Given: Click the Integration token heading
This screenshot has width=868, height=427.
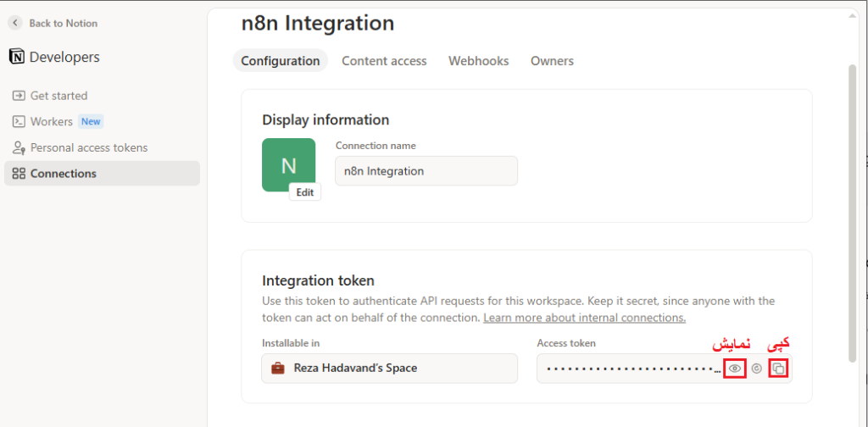Looking at the screenshot, I should [x=319, y=280].
